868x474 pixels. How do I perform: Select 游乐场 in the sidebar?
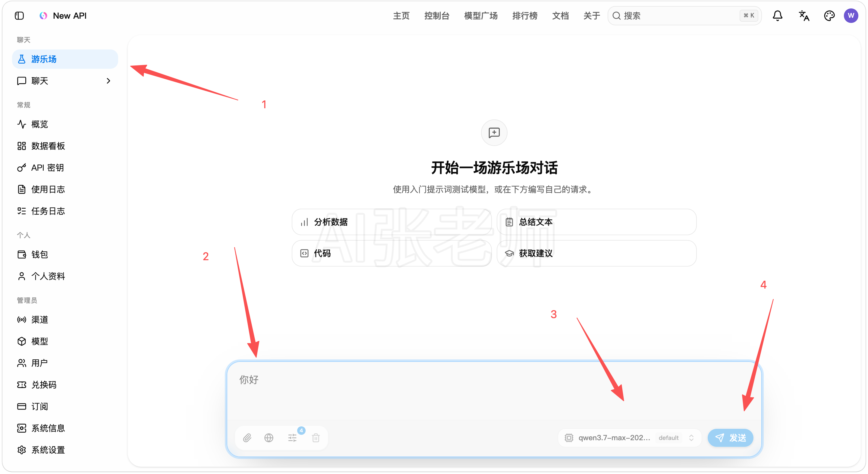pyautogui.click(x=65, y=59)
